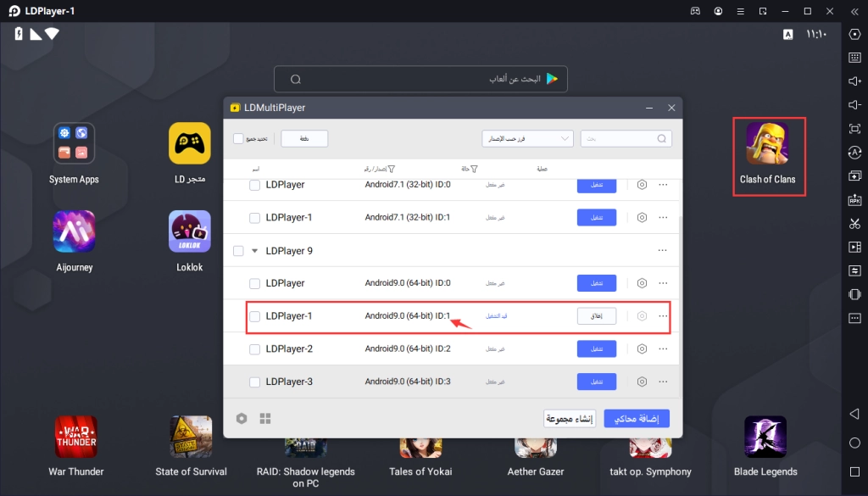Install an APK via sidebar APK icon
Image resolution: width=868 pixels, height=496 pixels.
pyautogui.click(x=854, y=200)
